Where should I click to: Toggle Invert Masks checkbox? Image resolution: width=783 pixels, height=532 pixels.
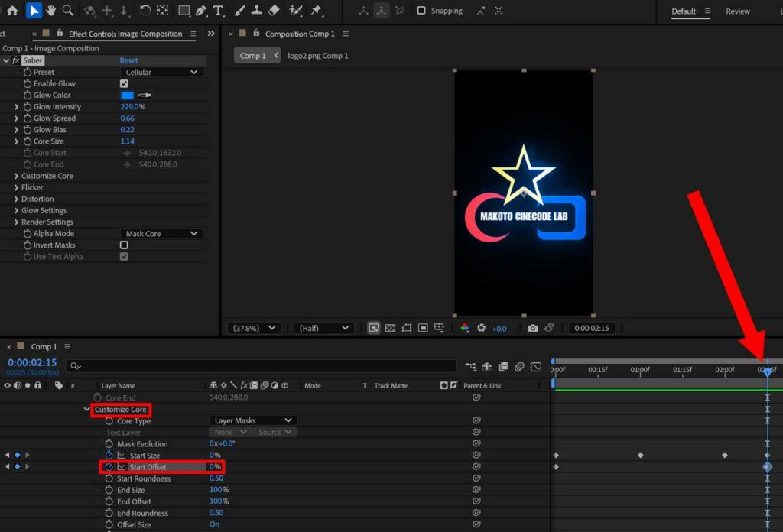124,245
